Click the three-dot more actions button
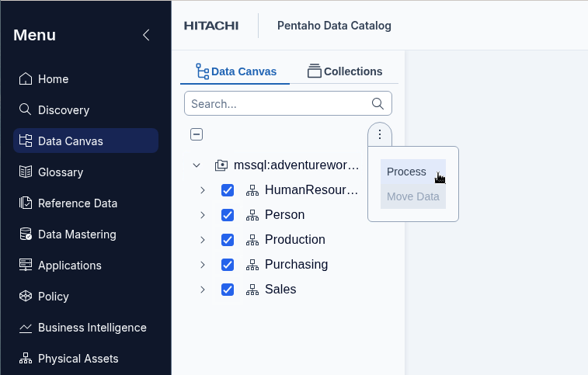This screenshot has width=588, height=375. [380, 134]
